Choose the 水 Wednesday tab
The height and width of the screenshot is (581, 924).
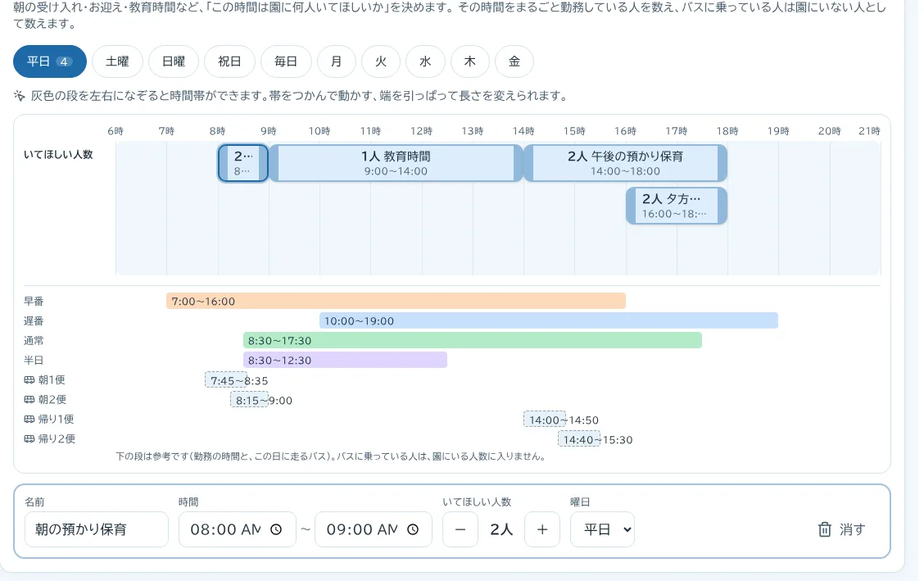[x=425, y=61]
